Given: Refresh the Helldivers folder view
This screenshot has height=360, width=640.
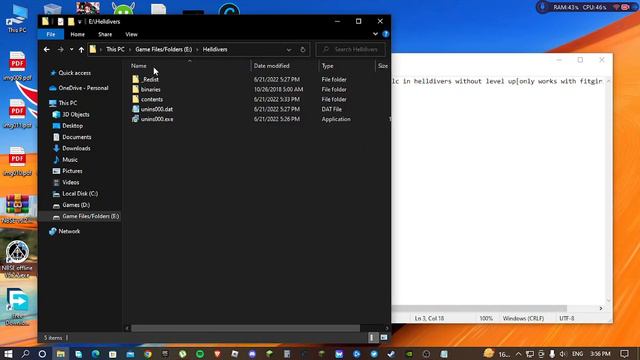Looking at the screenshot, I should pyautogui.click(x=302, y=49).
